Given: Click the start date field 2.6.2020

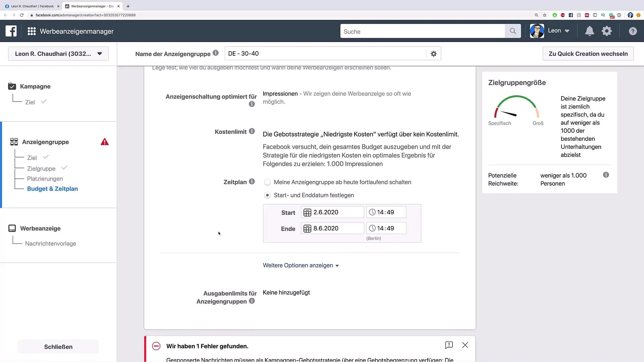Looking at the screenshot, I should (x=332, y=212).
